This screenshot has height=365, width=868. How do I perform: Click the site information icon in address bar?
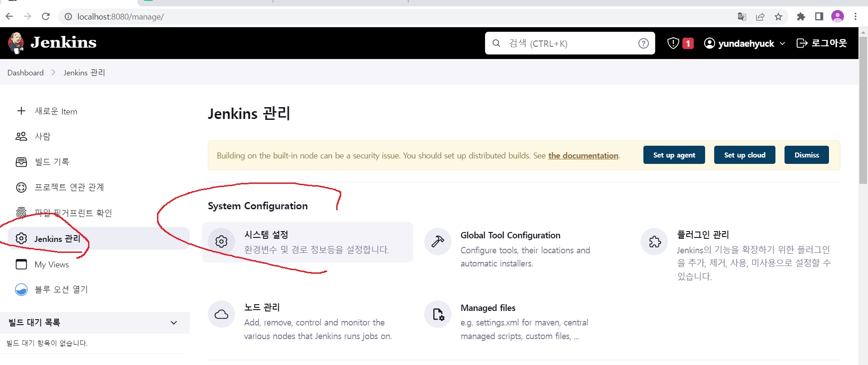click(x=68, y=17)
